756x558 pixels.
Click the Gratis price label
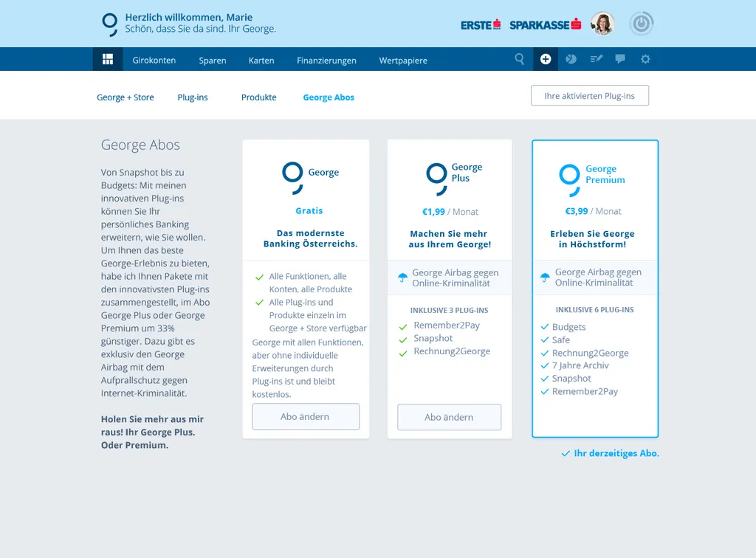(309, 210)
